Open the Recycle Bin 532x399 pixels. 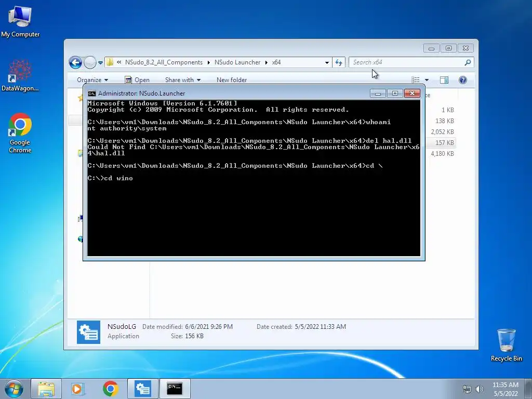point(506,345)
